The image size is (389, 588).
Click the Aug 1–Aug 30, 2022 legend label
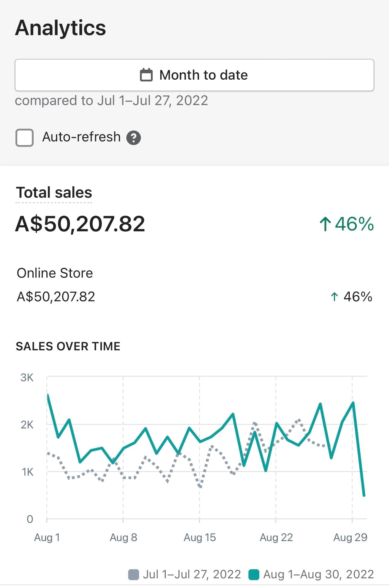click(318, 574)
